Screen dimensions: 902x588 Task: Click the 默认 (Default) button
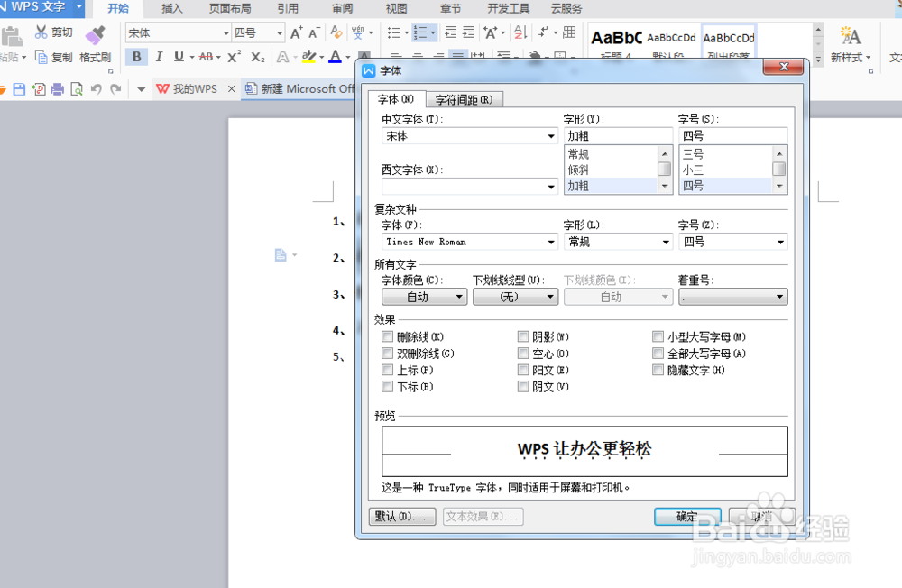tap(402, 517)
